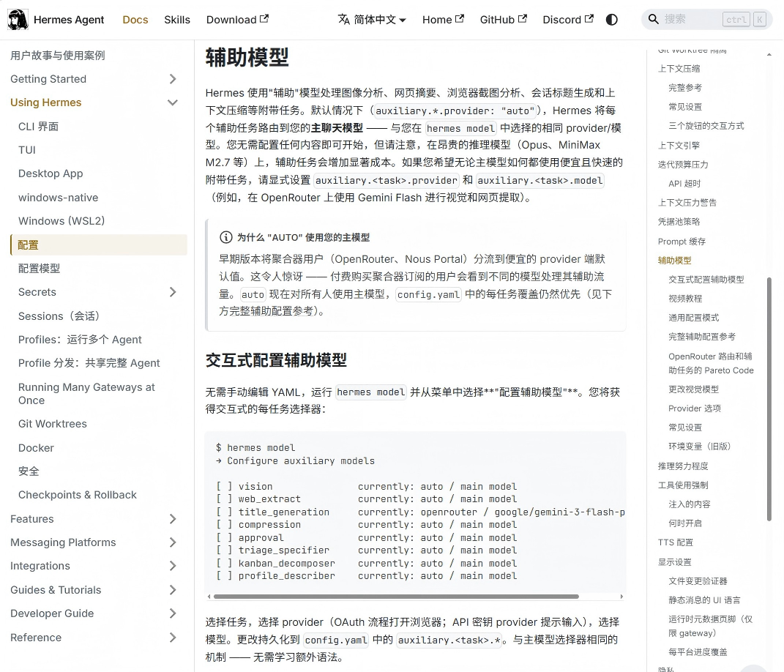Expand the Integrations section chevron
784x672 pixels.
tap(173, 566)
